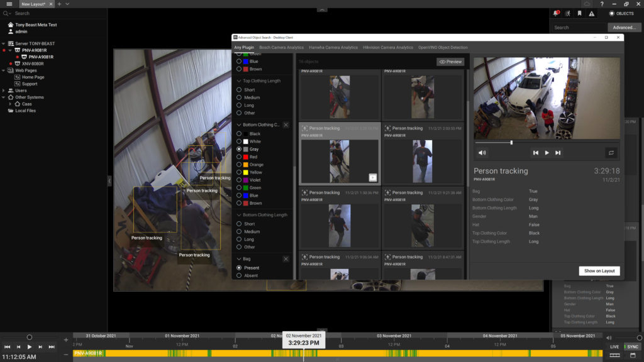Image resolution: width=644 pixels, height=362 pixels.
Task: Open the main hamburger menu
Action: [x=9, y=4]
